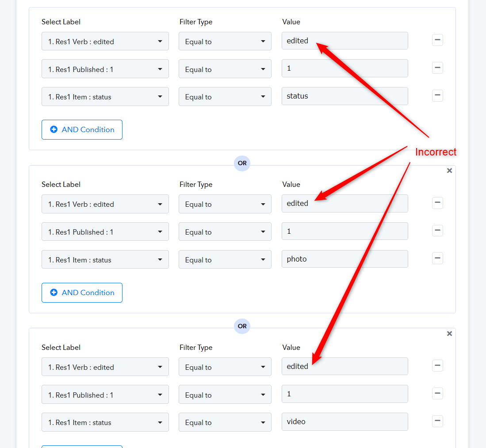Click the value field containing 'photo'

click(344, 259)
